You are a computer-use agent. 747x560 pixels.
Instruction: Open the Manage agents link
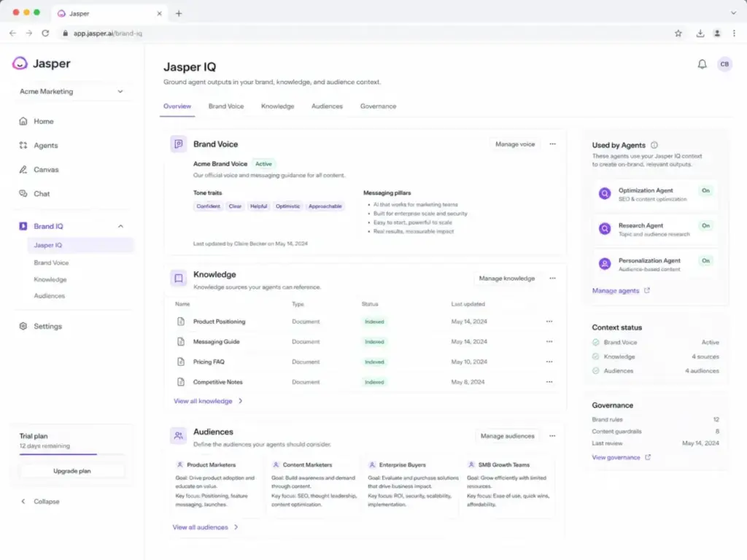tap(621, 290)
